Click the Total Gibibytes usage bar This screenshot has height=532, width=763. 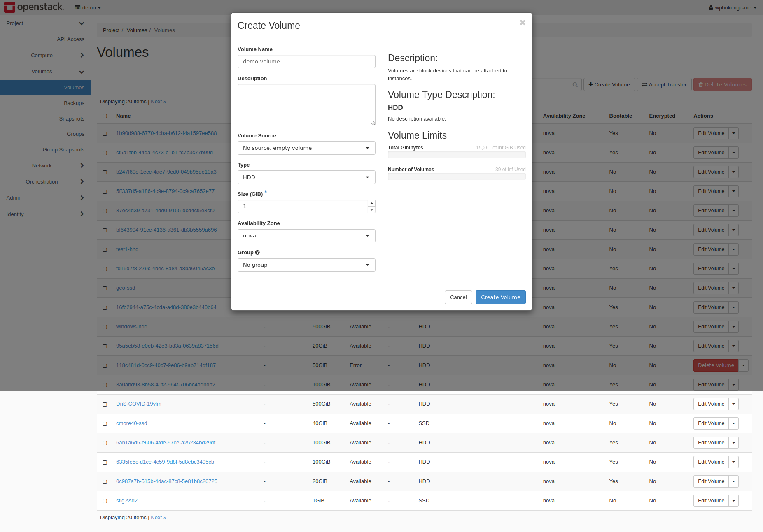pyautogui.click(x=457, y=155)
